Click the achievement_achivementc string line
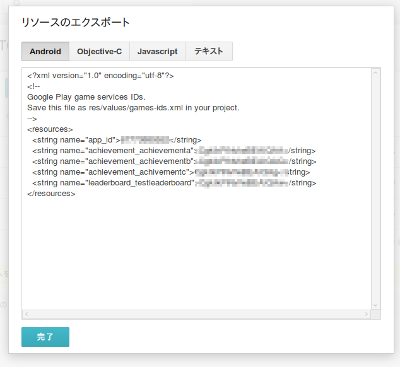Image resolution: width=400 pixels, height=367 pixels. click(x=171, y=172)
